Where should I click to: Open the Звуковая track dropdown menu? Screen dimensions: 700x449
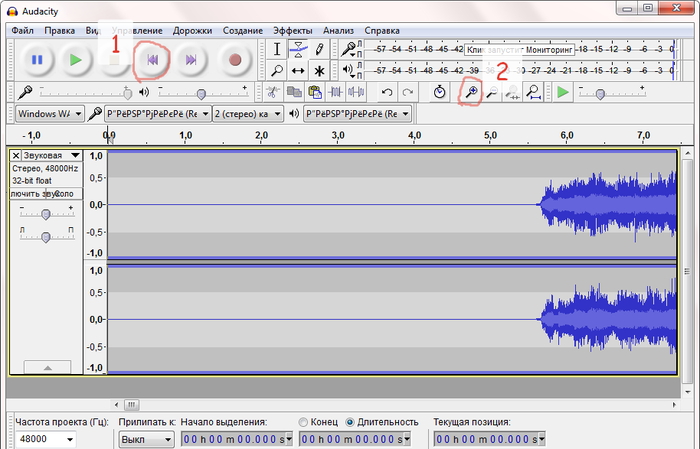point(75,156)
